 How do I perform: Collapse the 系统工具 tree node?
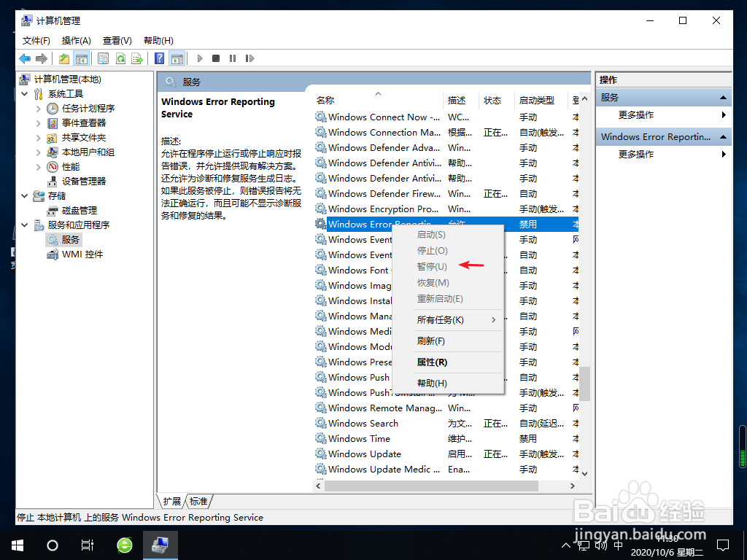point(25,94)
